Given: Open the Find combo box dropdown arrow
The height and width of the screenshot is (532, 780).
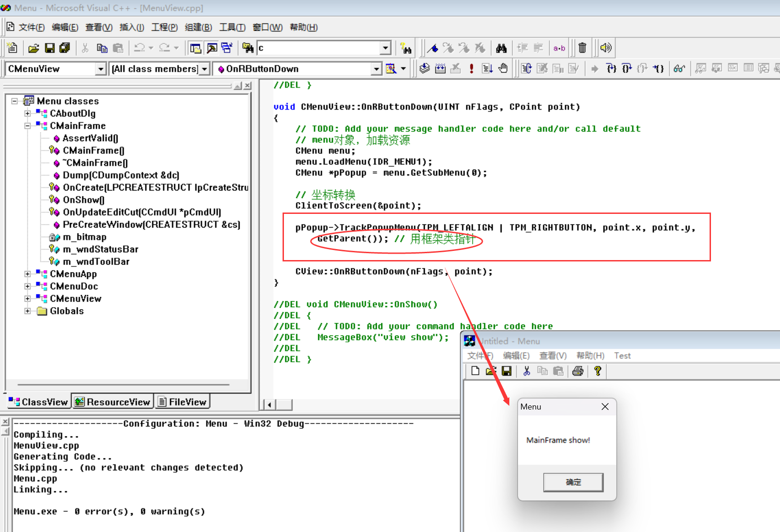Looking at the screenshot, I should coord(385,48).
